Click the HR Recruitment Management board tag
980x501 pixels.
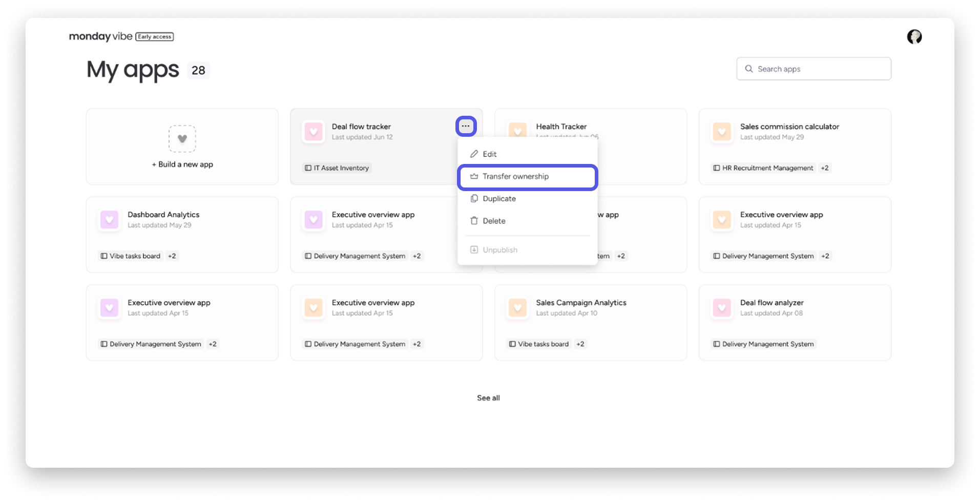click(x=763, y=168)
